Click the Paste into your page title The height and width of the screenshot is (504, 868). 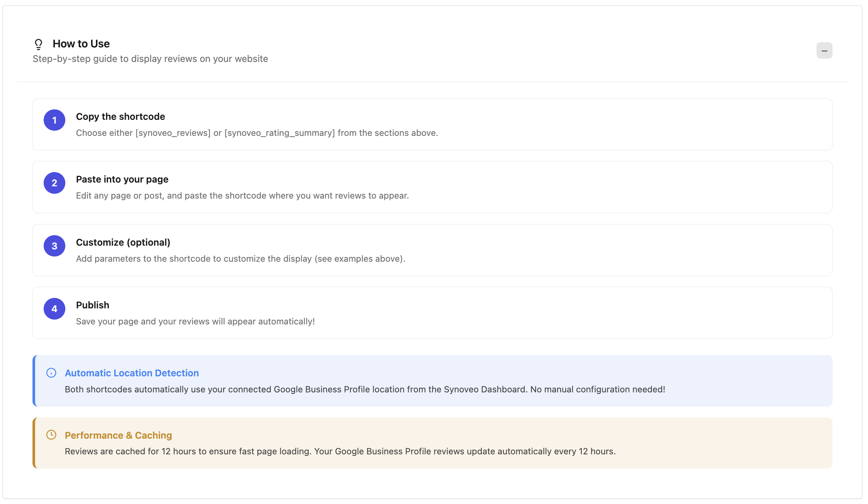point(122,179)
